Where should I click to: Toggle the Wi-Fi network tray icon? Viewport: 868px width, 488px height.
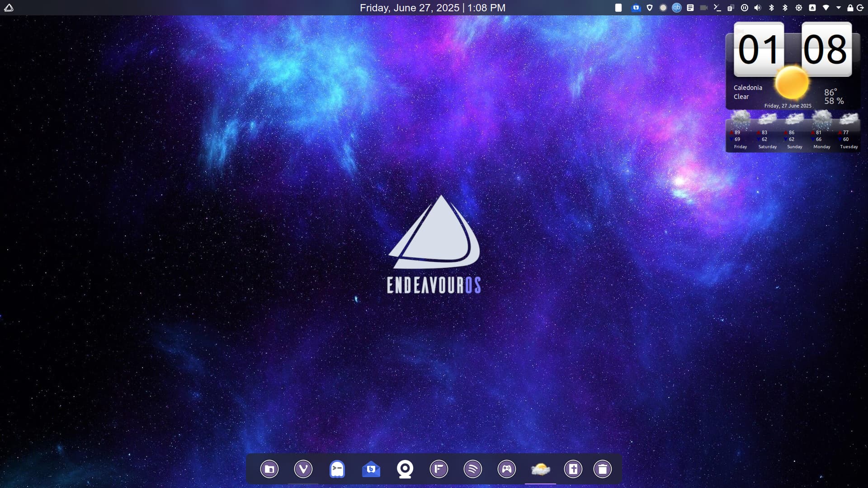[x=826, y=8]
